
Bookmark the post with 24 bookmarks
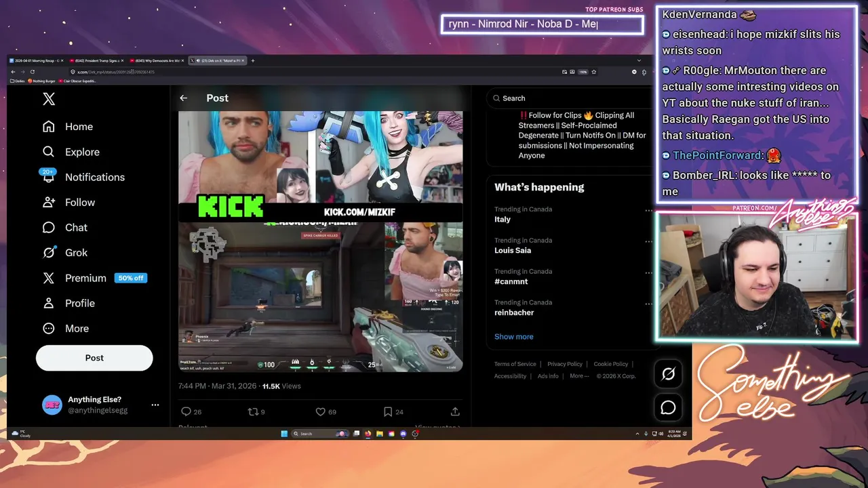pos(388,411)
